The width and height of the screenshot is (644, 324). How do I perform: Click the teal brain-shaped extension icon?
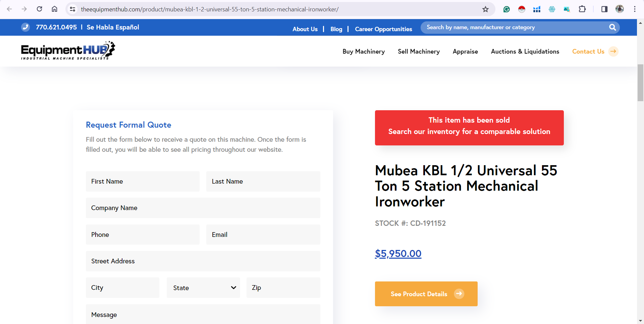pyautogui.click(x=552, y=9)
